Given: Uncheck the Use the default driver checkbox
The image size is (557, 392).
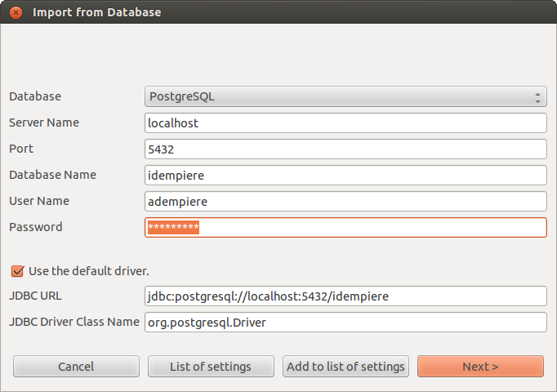Looking at the screenshot, I should pyautogui.click(x=17, y=271).
